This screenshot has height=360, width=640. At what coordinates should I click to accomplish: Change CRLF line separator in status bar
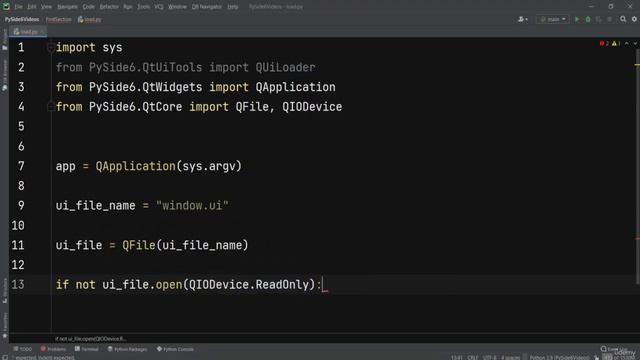[473, 358]
